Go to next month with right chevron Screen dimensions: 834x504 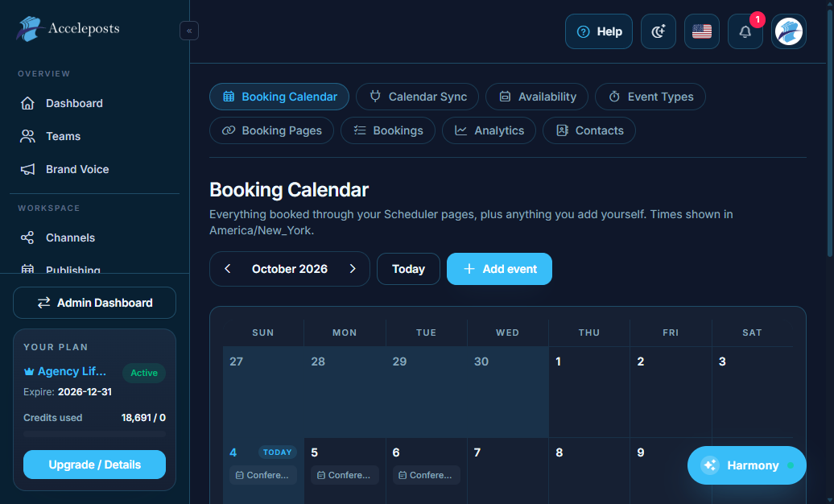click(353, 269)
